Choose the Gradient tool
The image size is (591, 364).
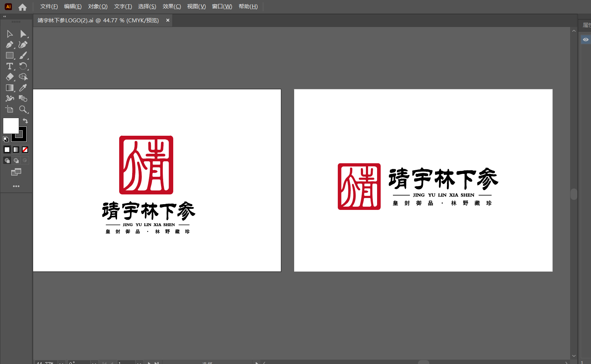[x=10, y=88]
